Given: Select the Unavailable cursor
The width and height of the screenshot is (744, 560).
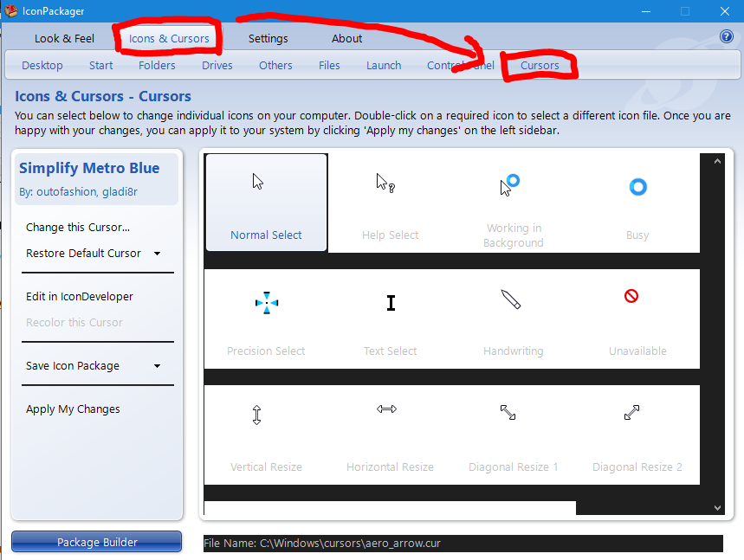Looking at the screenshot, I should click(x=637, y=319).
